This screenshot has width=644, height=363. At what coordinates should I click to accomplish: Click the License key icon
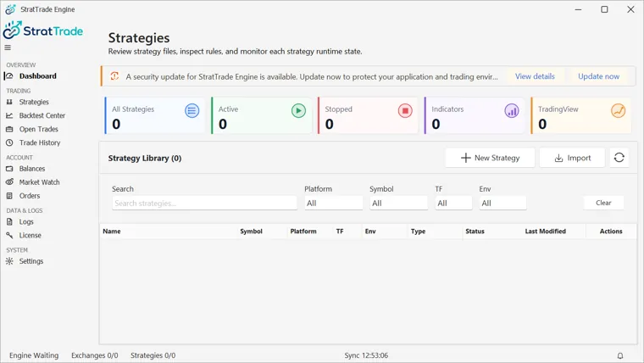[9, 235]
